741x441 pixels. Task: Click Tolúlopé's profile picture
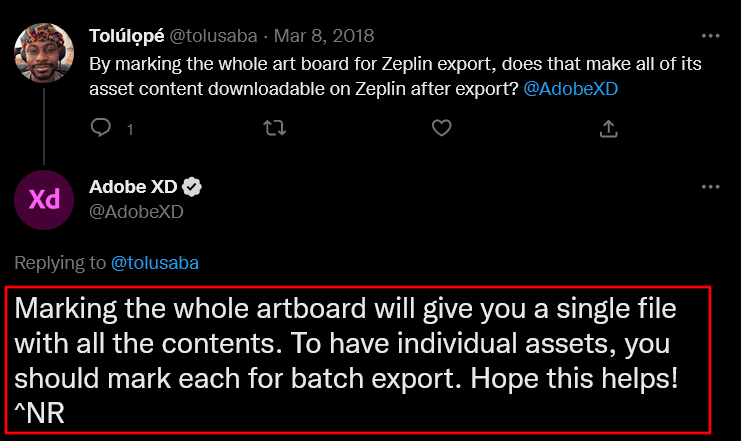45,58
